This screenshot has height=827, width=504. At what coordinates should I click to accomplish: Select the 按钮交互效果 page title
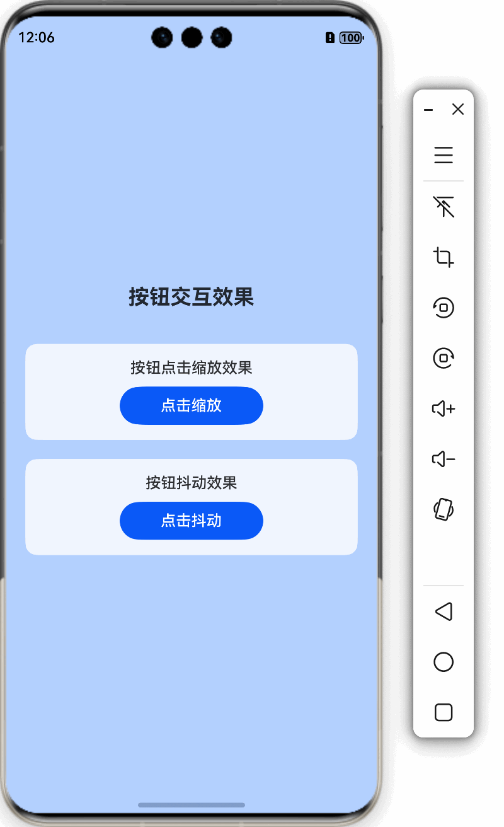click(x=192, y=296)
